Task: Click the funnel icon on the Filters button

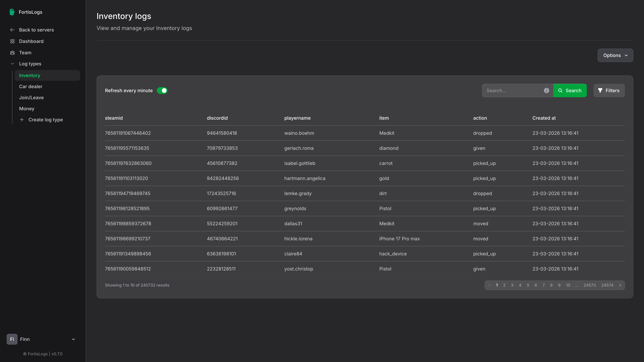Action: click(600, 90)
